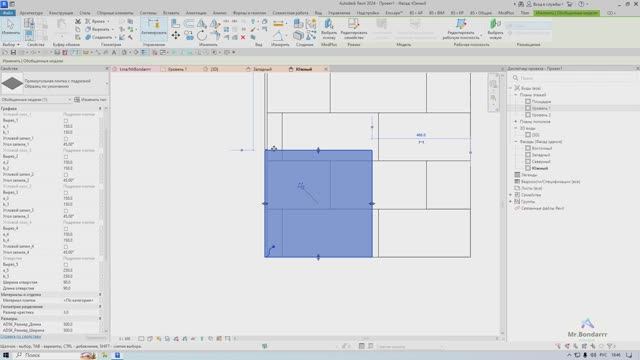Open the Аннотации ribbon tab
640x360 pixels.
click(196, 13)
